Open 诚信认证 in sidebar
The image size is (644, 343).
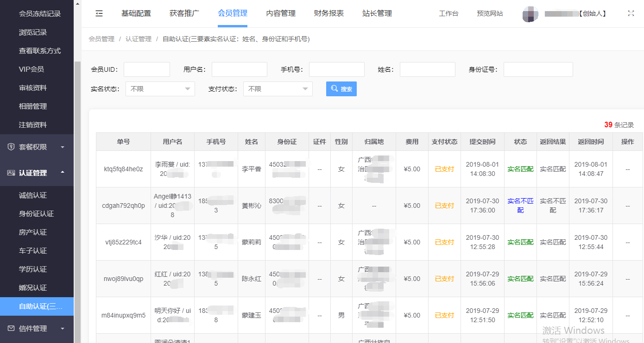33,195
